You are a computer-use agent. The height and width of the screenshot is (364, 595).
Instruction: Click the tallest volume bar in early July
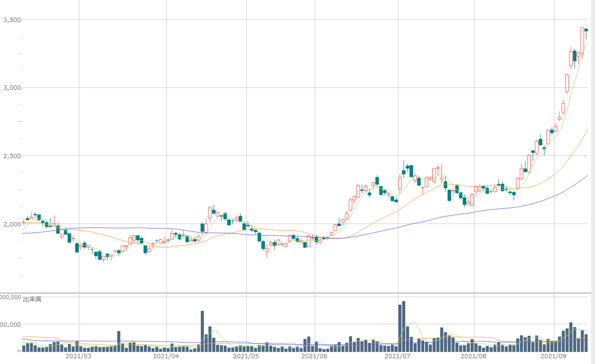point(404,326)
